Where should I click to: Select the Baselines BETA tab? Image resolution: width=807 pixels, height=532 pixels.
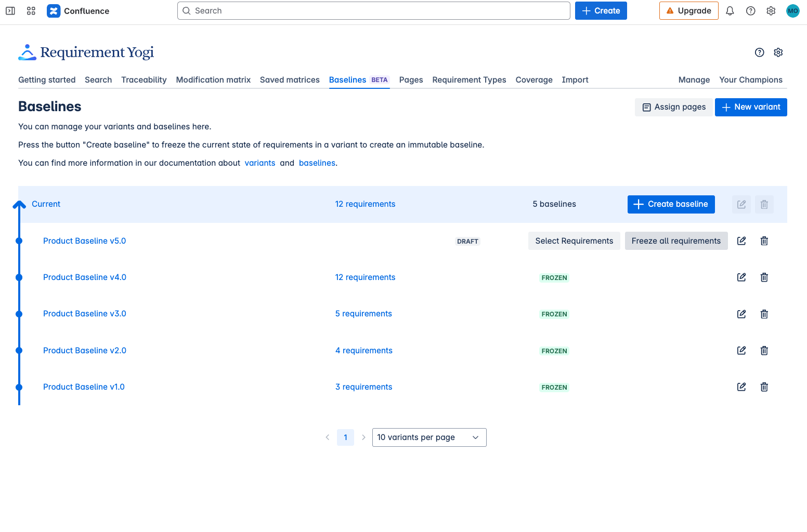tap(359, 80)
